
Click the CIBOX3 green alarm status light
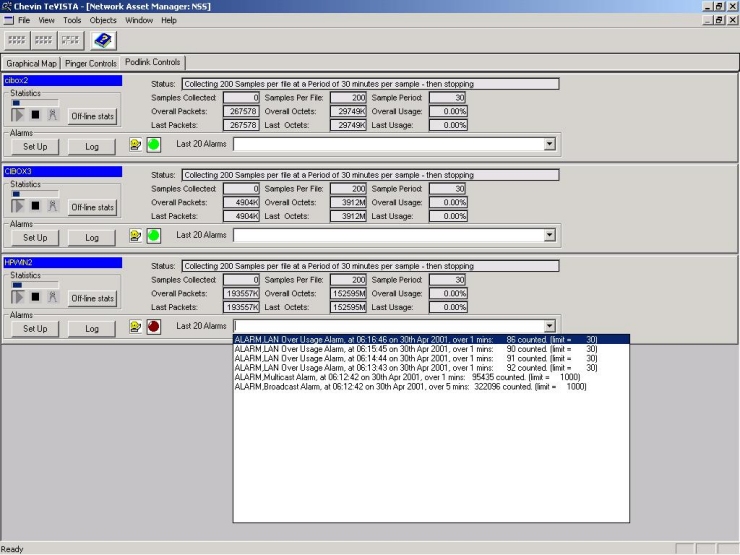[153, 235]
